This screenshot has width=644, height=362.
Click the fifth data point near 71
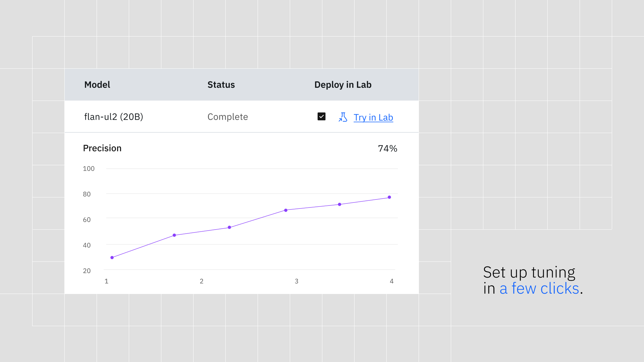click(339, 204)
